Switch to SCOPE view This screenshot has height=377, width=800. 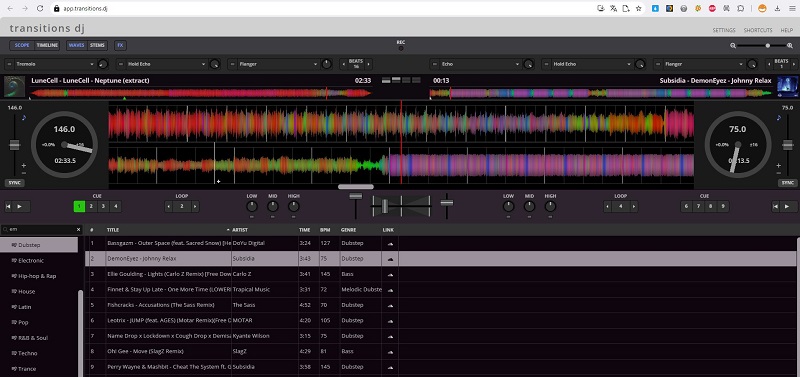click(x=22, y=45)
